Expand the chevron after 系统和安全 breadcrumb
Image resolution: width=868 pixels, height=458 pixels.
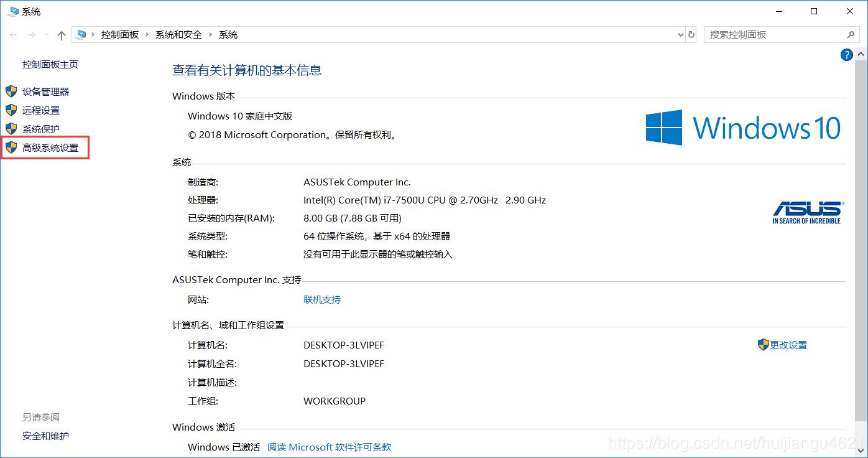[210, 35]
